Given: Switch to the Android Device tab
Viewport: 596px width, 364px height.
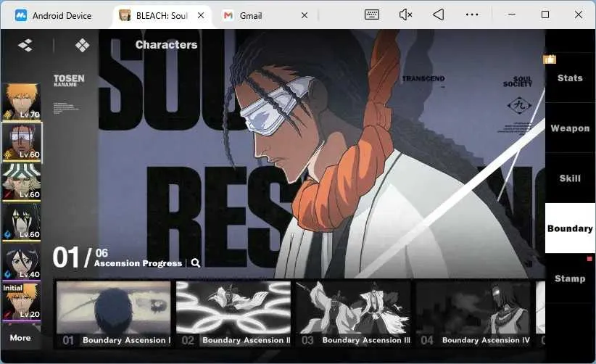Looking at the screenshot, I should 53,15.
